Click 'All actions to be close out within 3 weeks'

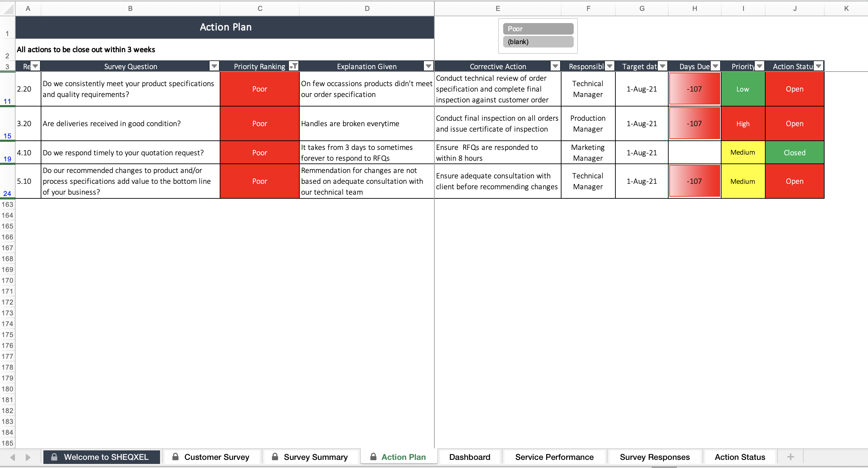point(86,50)
